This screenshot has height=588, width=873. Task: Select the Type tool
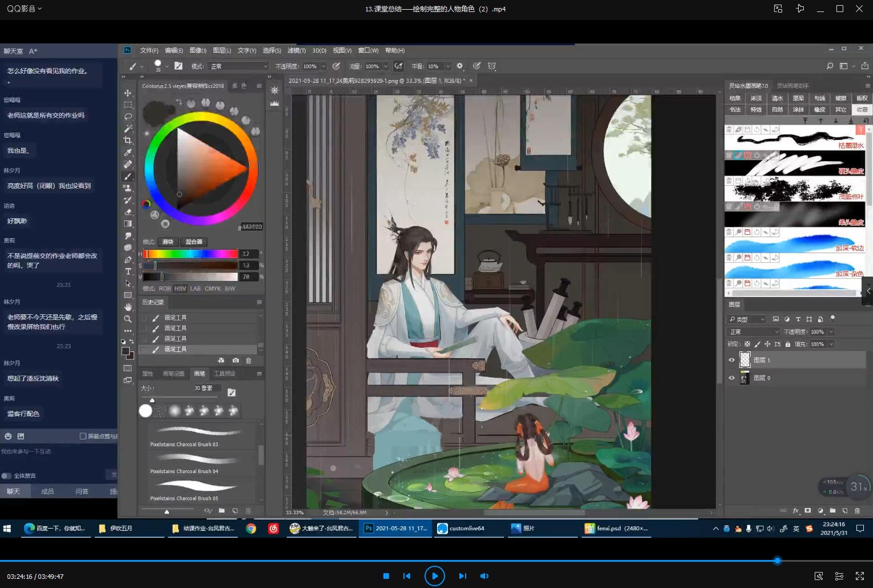click(x=128, y=271)
